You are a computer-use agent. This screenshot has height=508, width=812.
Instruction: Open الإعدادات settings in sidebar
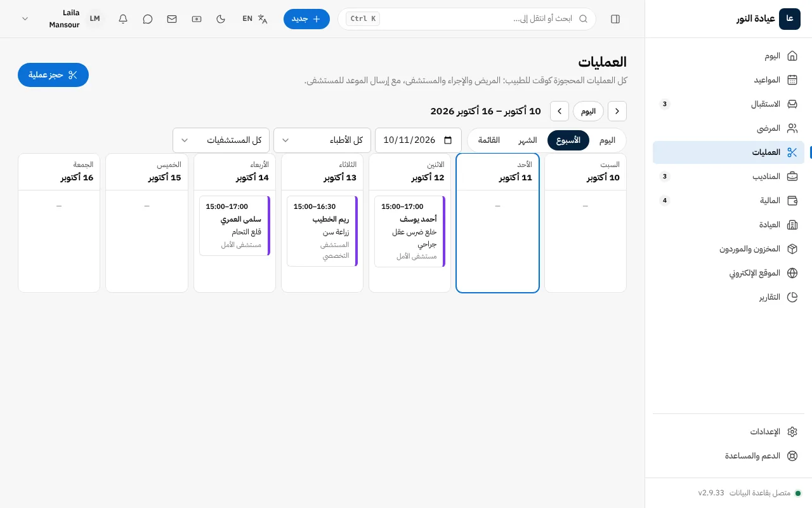coord(728,432)
